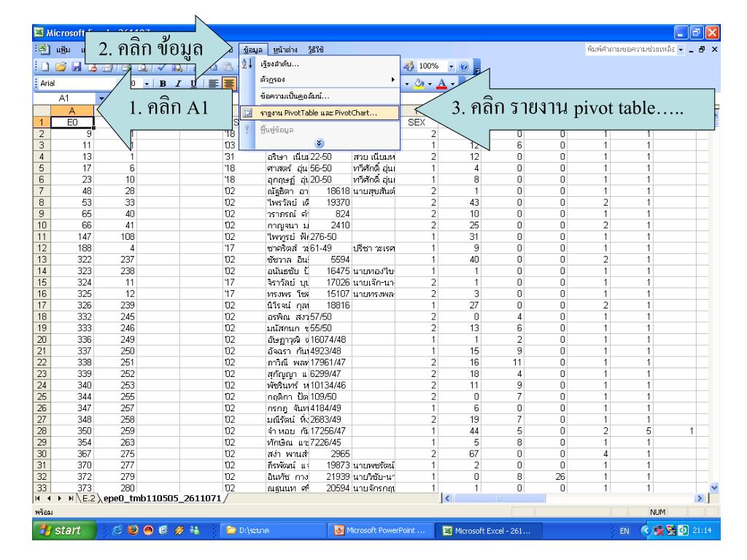Viewport: 747px width, 560px height.
Task: Click the Sort Ascending toolbar icon
Action: click(x=246, y=65)
